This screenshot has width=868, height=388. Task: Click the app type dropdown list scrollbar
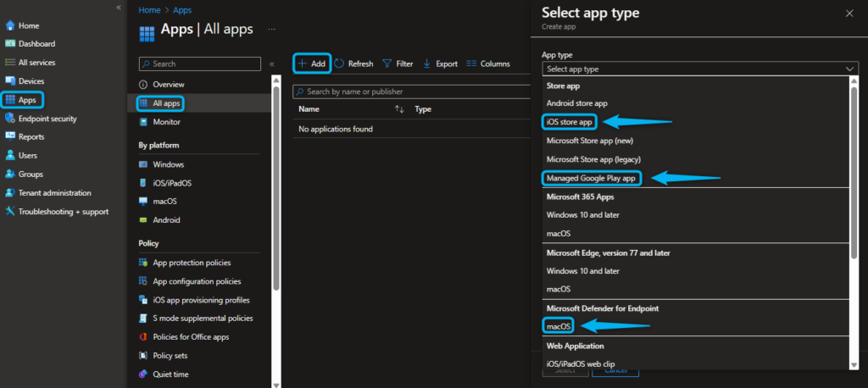point(854,172)
